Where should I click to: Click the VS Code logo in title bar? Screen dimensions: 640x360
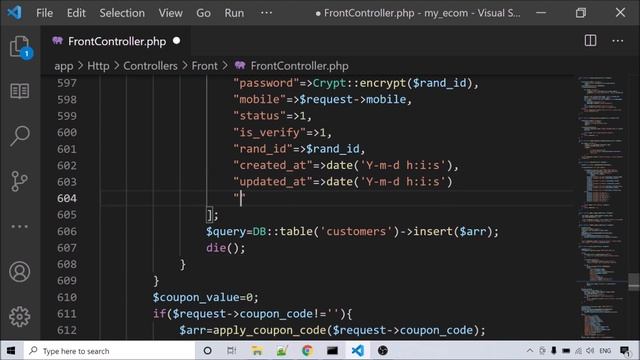pos(15,13)
